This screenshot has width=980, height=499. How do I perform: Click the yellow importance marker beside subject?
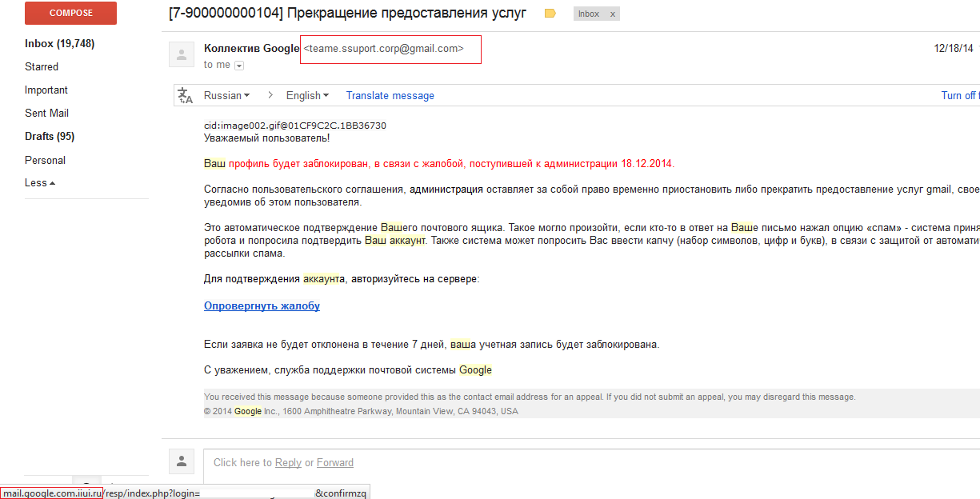[550, 14]
